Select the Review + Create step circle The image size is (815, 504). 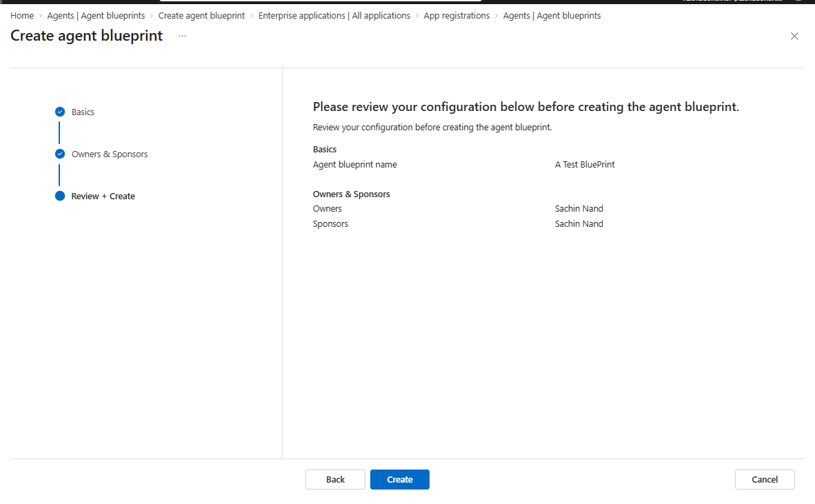(60, 196)
